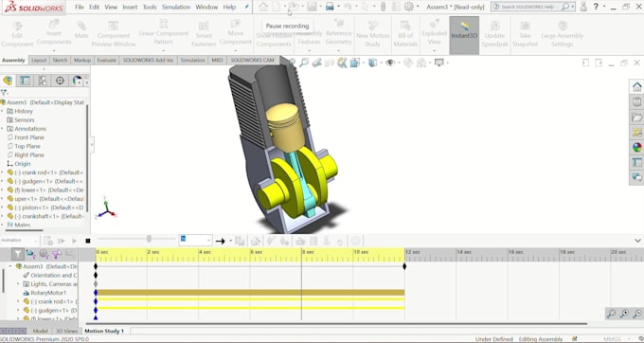The image size is (644, 343).
Task: Select the Motion Study 1 tab
Action: 104,331
